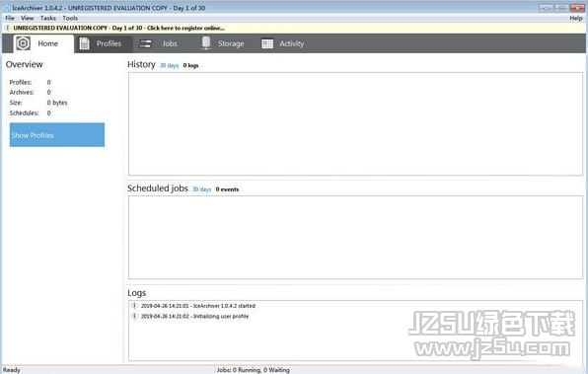Click the Profiles document icon

(x=85, y=43)
